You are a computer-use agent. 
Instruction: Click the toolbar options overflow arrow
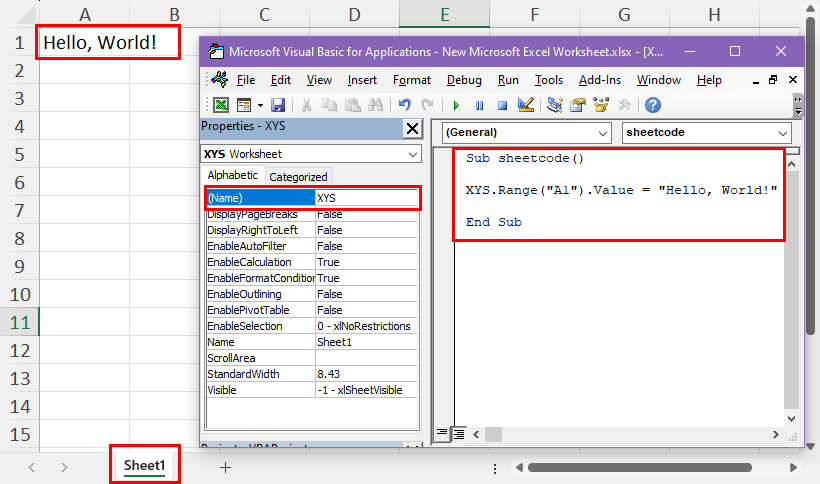[798, 106]
